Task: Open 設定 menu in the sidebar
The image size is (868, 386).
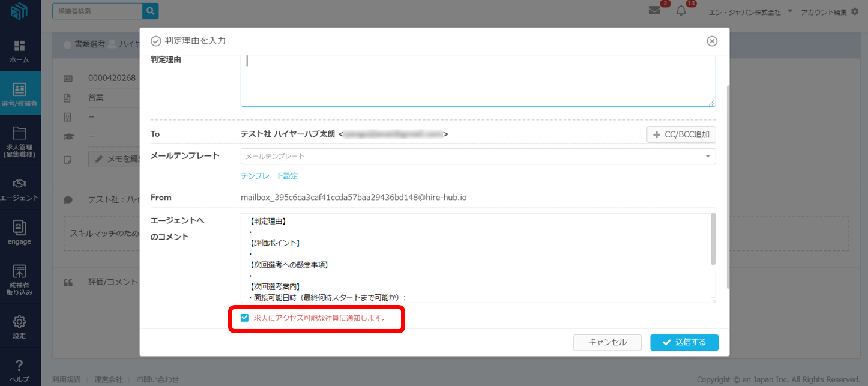Action: point(20,327)
